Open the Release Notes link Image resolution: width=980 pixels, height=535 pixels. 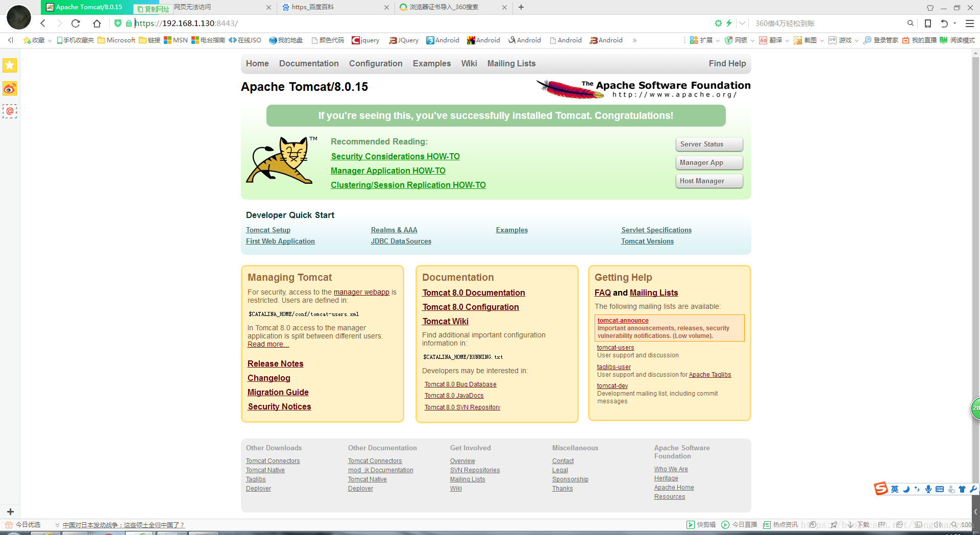click(276, 363)
